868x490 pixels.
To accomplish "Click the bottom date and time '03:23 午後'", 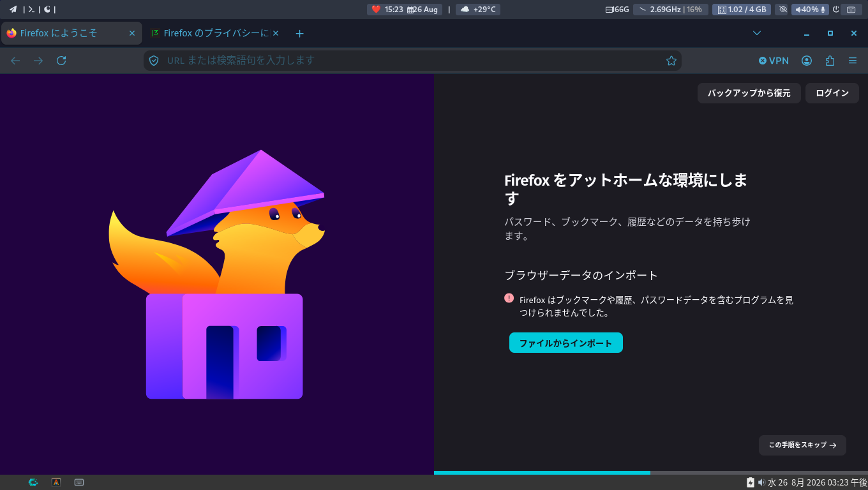I will coord(818,482).
